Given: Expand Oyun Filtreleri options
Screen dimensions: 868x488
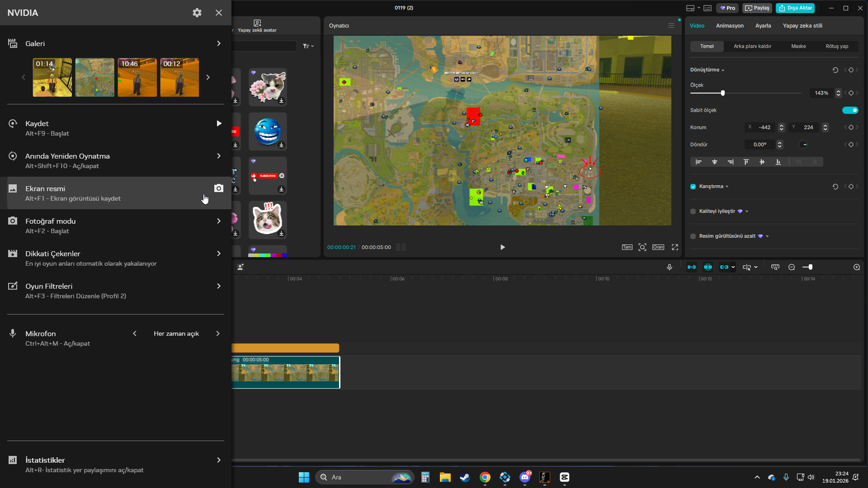Looking at the screenshot, I should [x=219, y=286].
